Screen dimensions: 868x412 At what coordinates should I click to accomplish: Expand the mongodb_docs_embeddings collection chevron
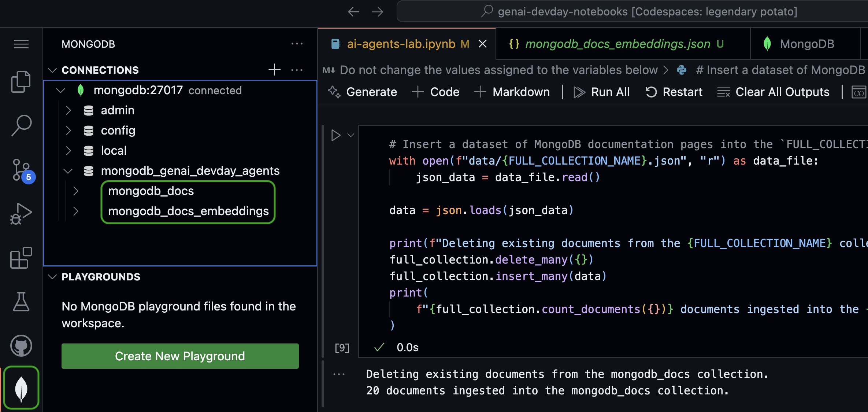[75, 211]
